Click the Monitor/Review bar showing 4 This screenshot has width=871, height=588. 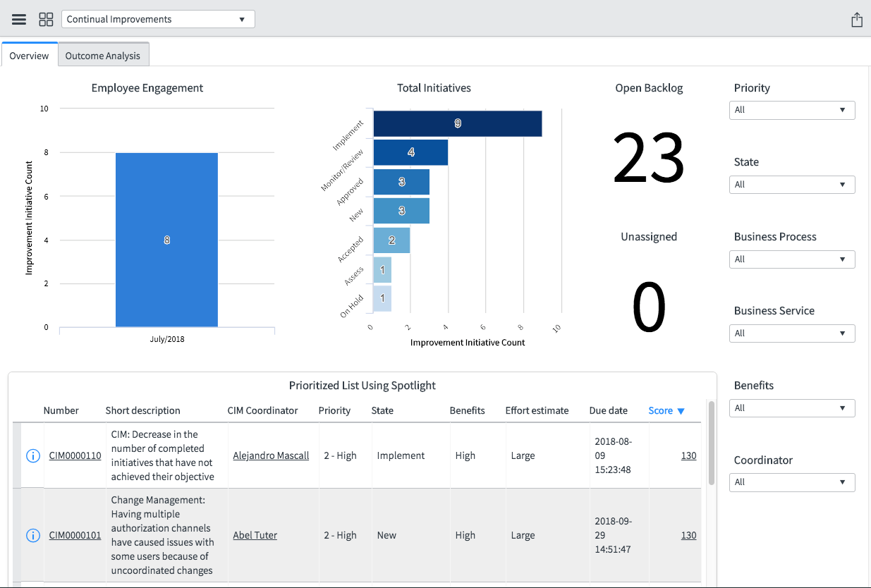[x=410, y=152]
